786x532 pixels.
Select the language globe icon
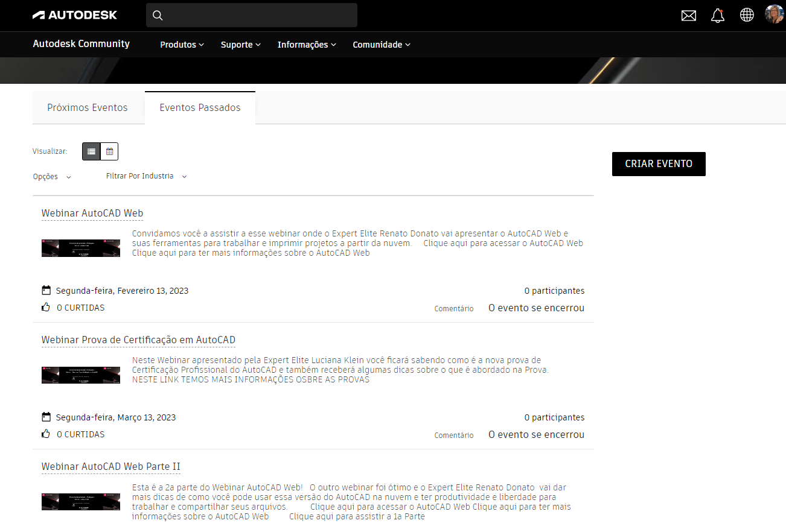point(747,15)
